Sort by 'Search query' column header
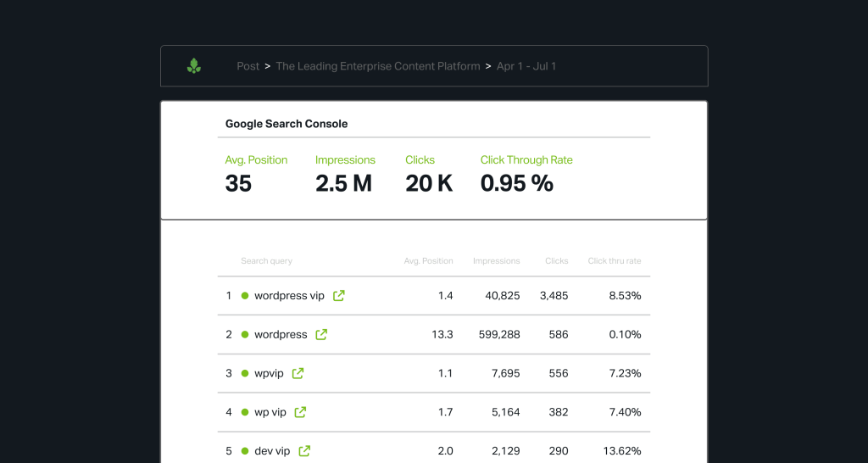 (x=266, y=261)
